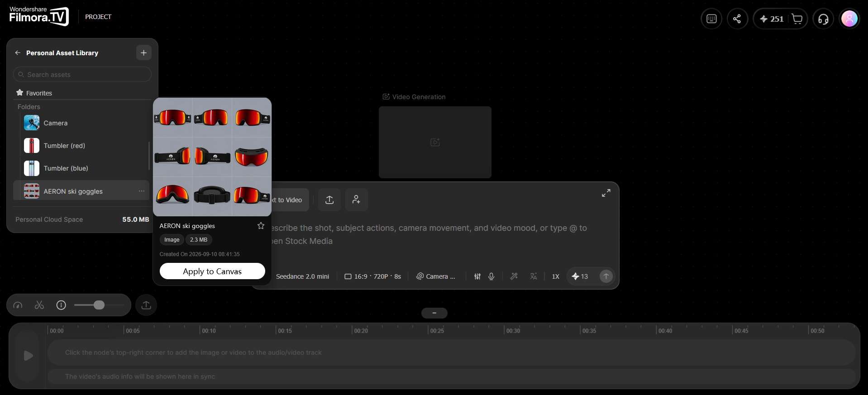This screenshot has width=868, height=395.
Task: Click the magic wand prompt enhance icon
Action: [514, 276]
